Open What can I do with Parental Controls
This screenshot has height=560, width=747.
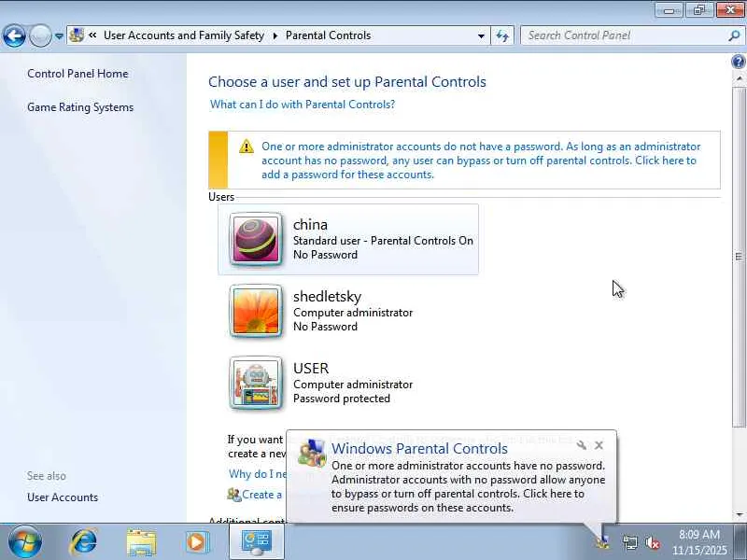coord(303,105)
